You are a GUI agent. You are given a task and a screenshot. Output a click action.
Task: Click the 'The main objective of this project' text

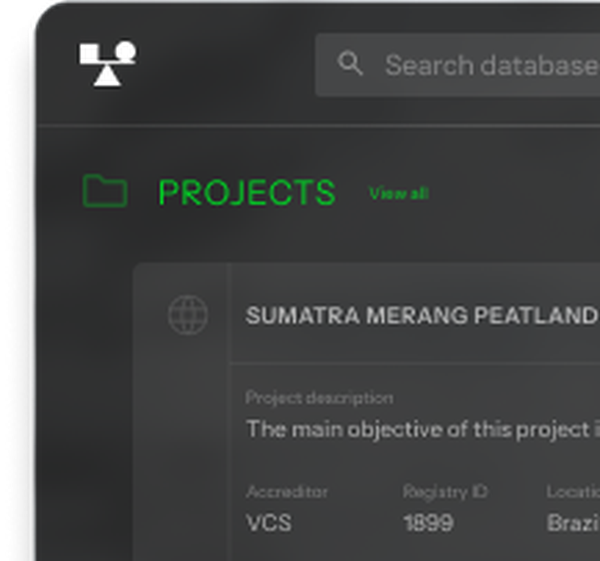tap(423, 429)
